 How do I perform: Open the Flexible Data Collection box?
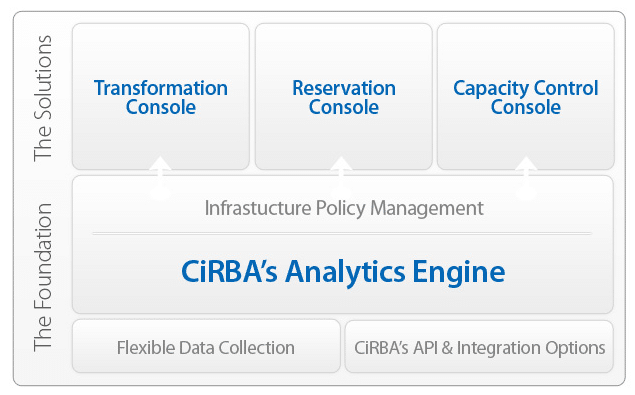(206, 346)
